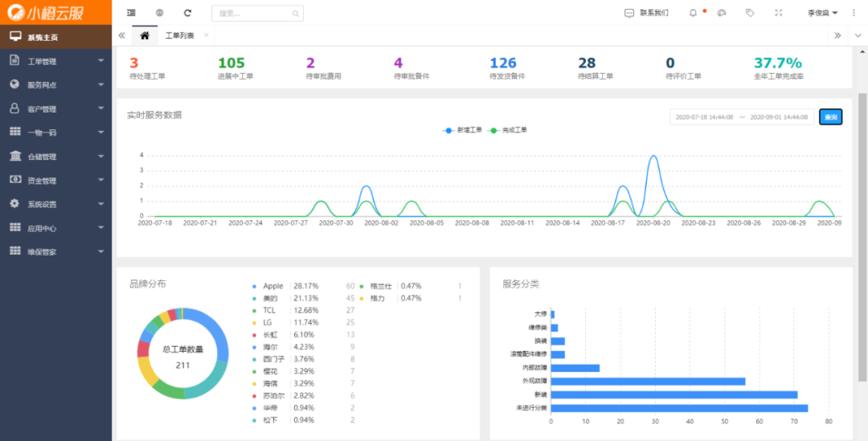The width and height of the screenshot is (868, 441).
Task: Open 系统主页 in sidebar
Action: point(56,37)
